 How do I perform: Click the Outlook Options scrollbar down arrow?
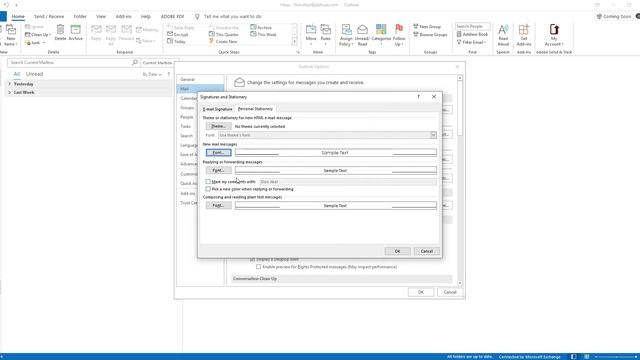[460, 283]
